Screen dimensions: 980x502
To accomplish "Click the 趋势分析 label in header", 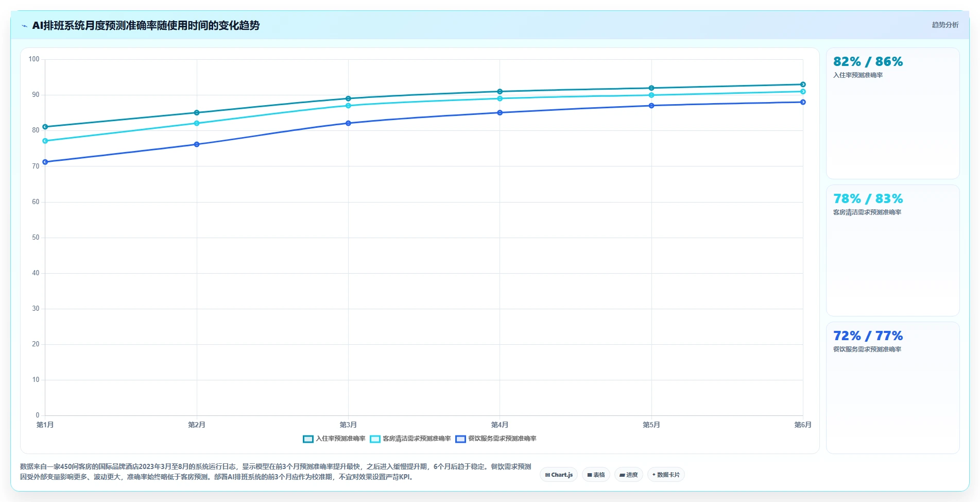I will (x=945, y=25).
